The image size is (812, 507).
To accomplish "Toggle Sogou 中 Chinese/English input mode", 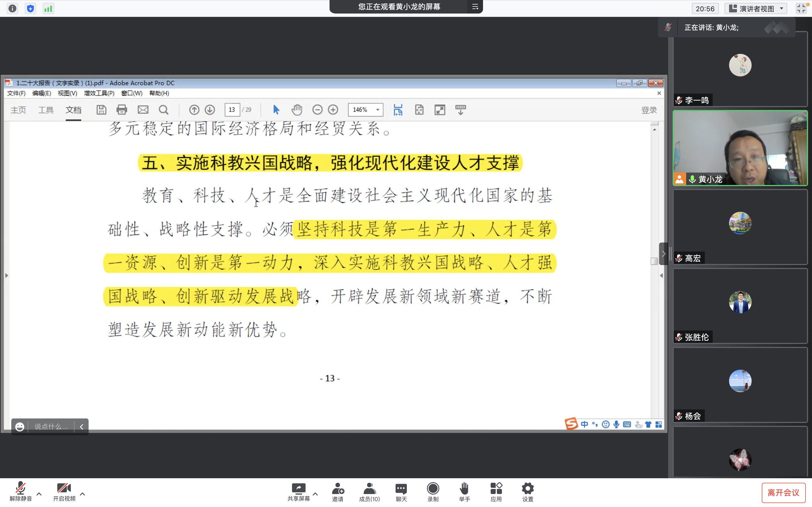I will click(x=585, y=424).
